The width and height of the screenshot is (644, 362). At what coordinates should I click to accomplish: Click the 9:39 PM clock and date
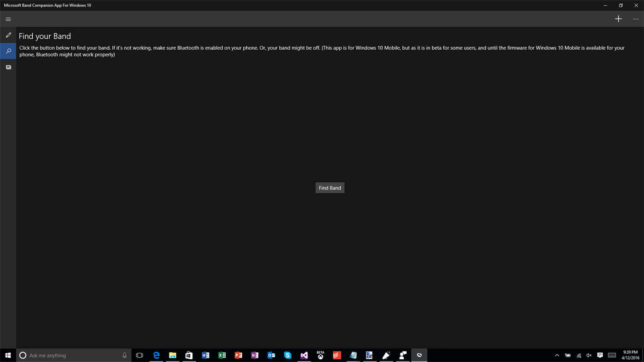pos(630,355)
